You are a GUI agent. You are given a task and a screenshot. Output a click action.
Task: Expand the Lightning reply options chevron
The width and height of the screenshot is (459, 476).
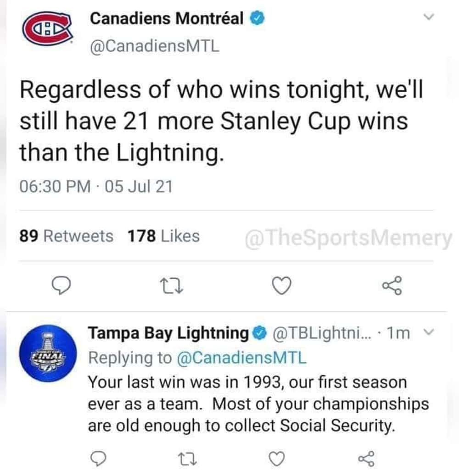click(426, 333)
